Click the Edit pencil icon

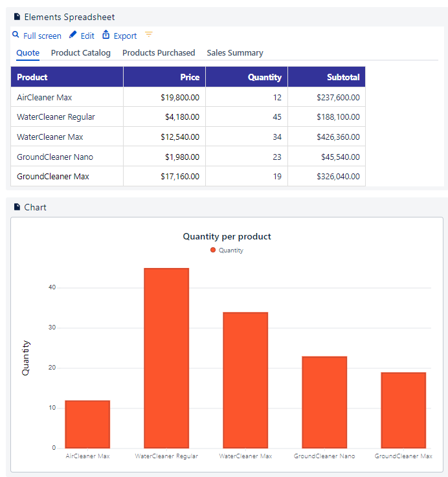tap(73, 35)
